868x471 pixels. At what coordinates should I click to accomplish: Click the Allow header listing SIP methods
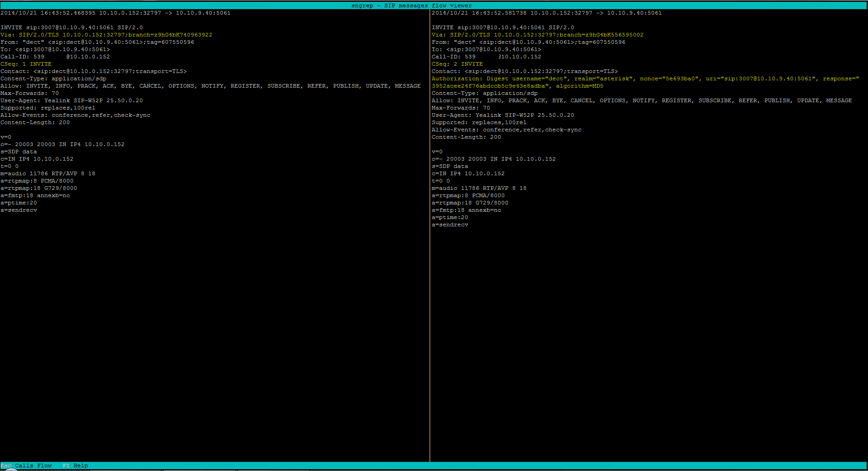[211, 86]
